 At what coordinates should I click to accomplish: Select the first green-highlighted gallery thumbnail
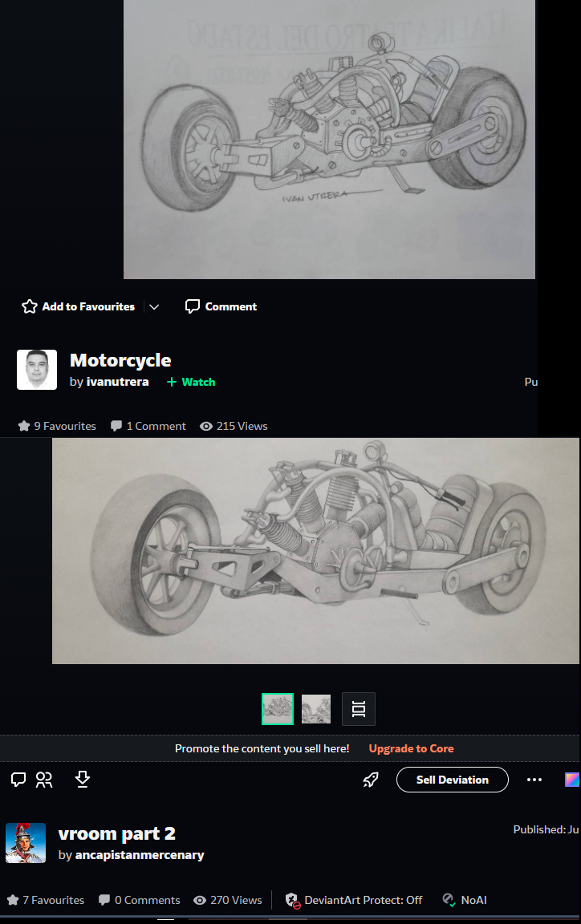pos(278,709)
